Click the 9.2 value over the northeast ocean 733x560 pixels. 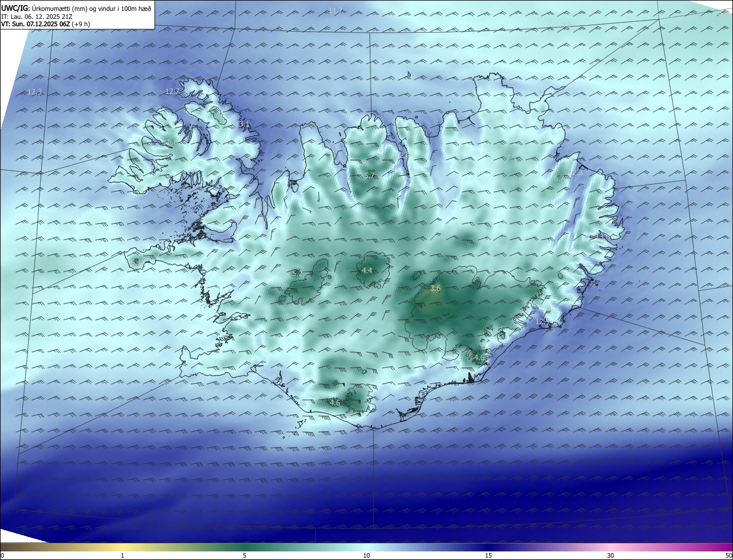[x=566, y=25]
